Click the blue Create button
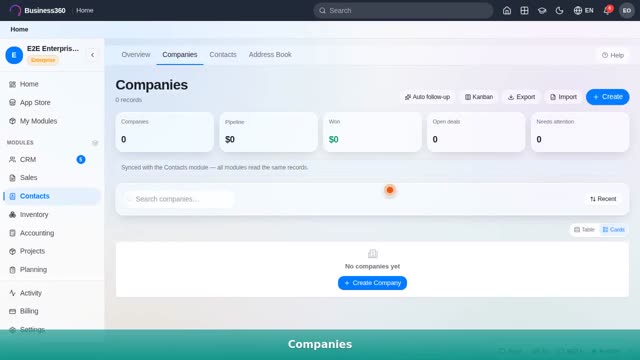 point(607,97)
